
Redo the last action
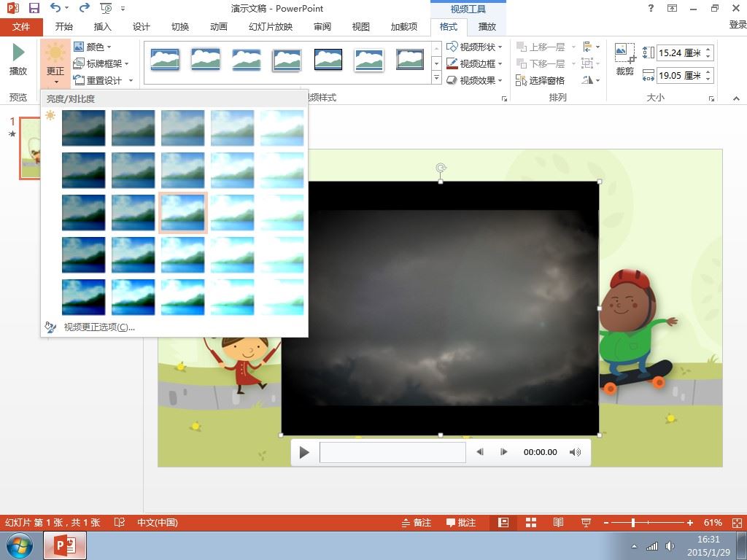pyautogui.click(x=85, y=8)
